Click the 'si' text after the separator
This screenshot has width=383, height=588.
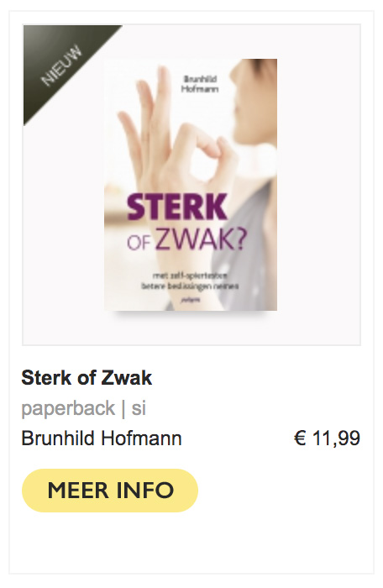139,408
